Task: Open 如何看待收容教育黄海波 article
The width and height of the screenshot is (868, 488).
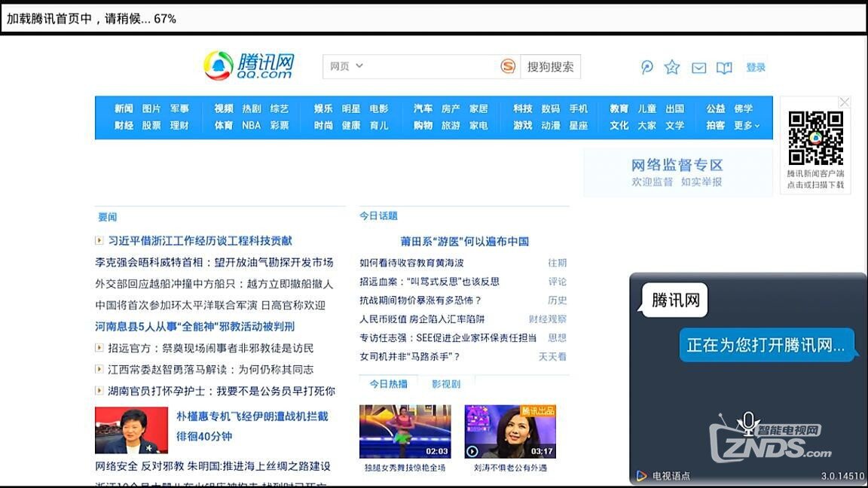Action: [x=412, y=263]
